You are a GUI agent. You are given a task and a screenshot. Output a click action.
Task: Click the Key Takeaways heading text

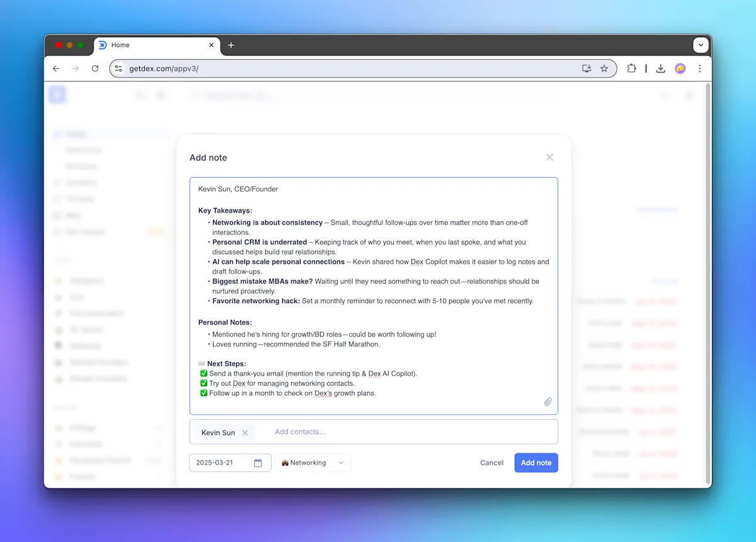(225, 210)
